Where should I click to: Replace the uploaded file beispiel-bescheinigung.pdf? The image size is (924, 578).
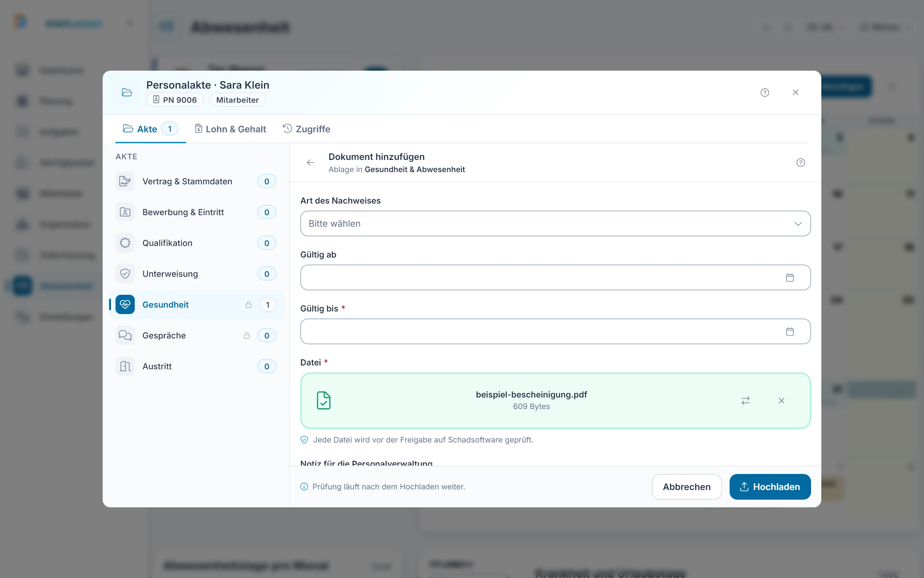(745, 401)
